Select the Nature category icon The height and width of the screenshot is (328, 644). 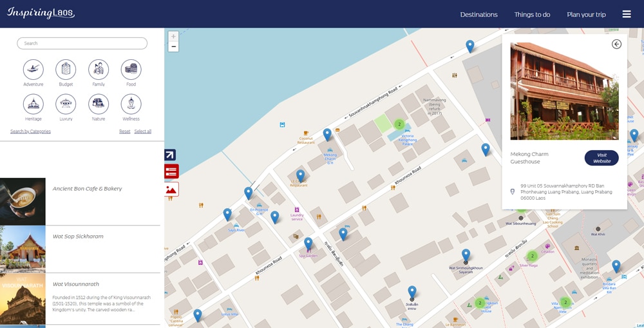pyautogui.click(x=99, y=104)
